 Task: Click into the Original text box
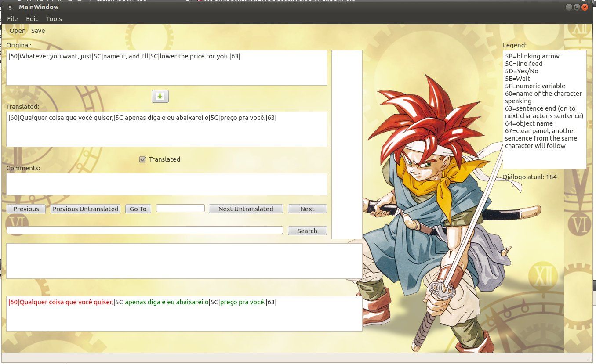(167, 68)
